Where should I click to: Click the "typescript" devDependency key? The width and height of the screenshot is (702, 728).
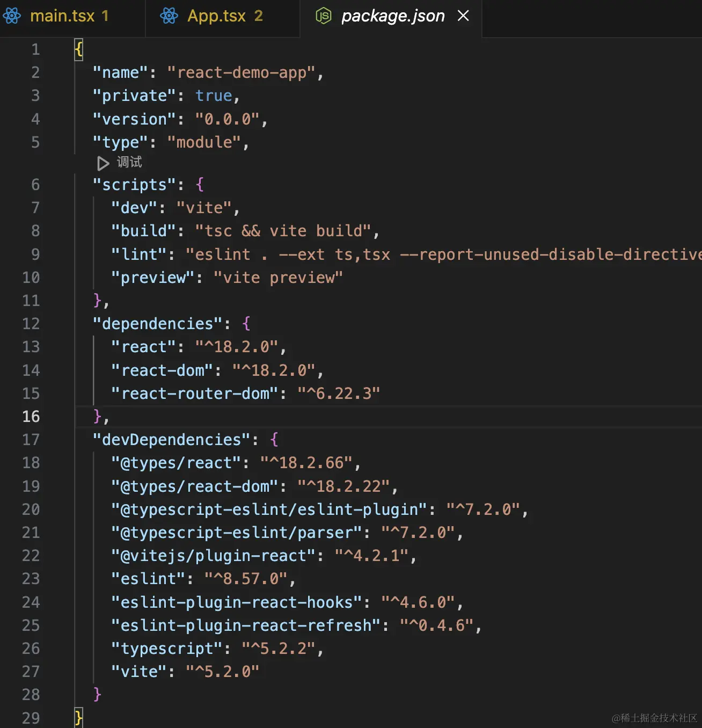pyautogui.click(x=167, y=649)
